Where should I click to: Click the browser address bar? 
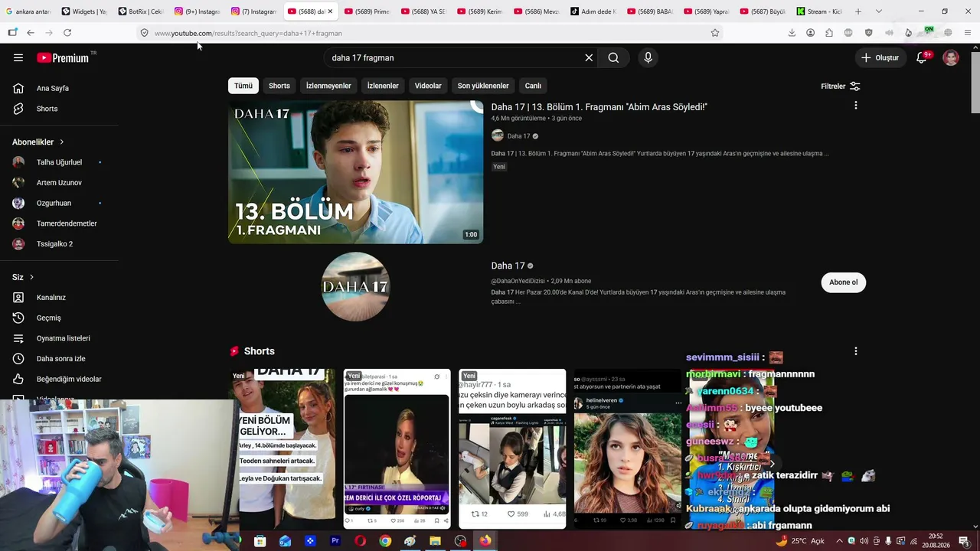tap(429, 33)
